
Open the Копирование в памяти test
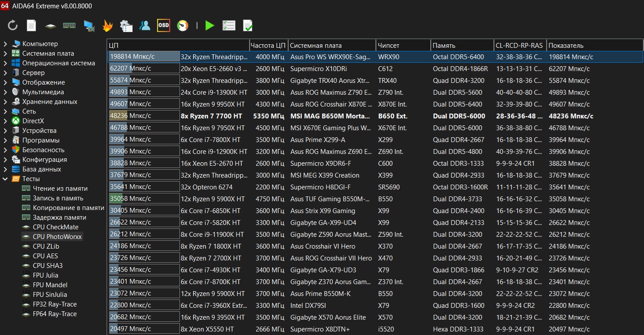68,208
